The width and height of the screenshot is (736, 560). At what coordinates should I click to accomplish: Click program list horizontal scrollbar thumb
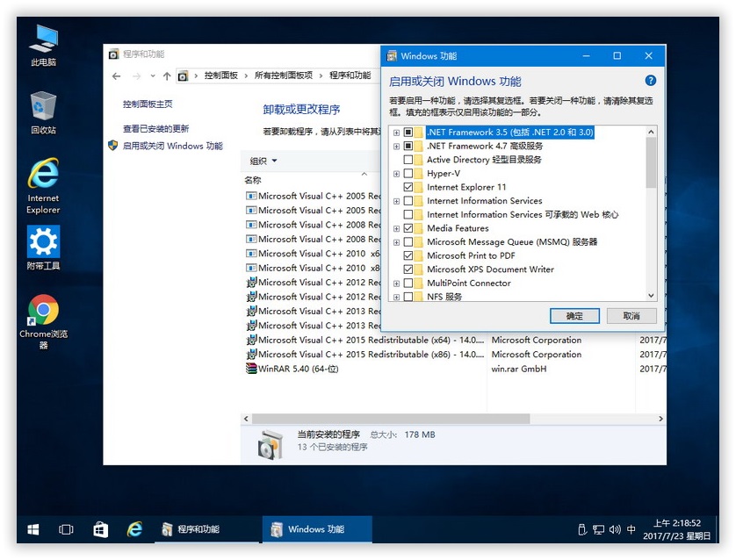point(391,419)
